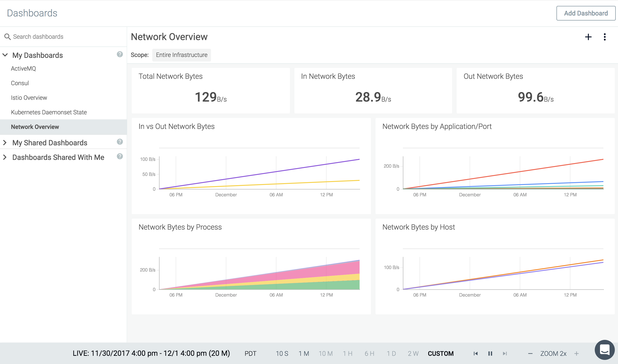
Task: Click the Total Network Bytes 129 value
Action: [x=211, y=97]
